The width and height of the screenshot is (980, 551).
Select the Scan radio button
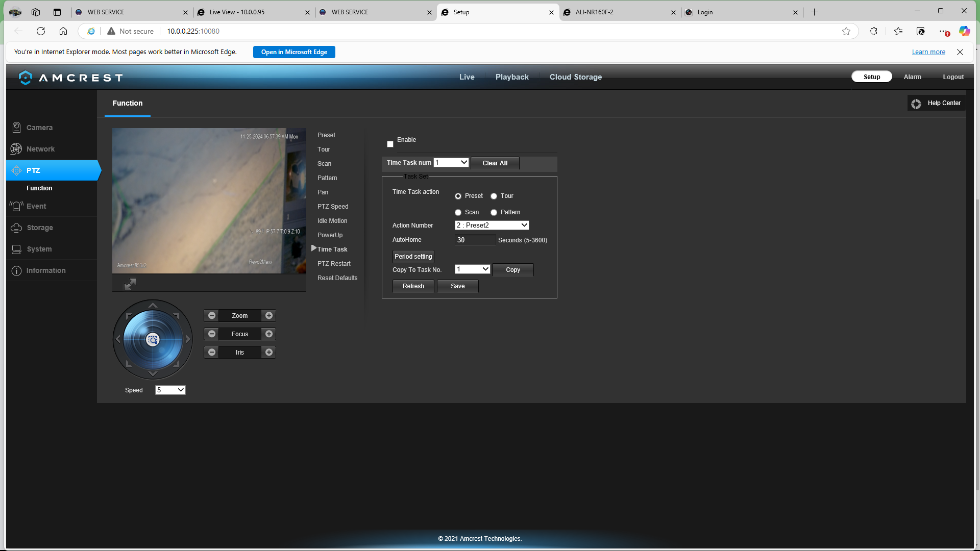coord(458,213)
